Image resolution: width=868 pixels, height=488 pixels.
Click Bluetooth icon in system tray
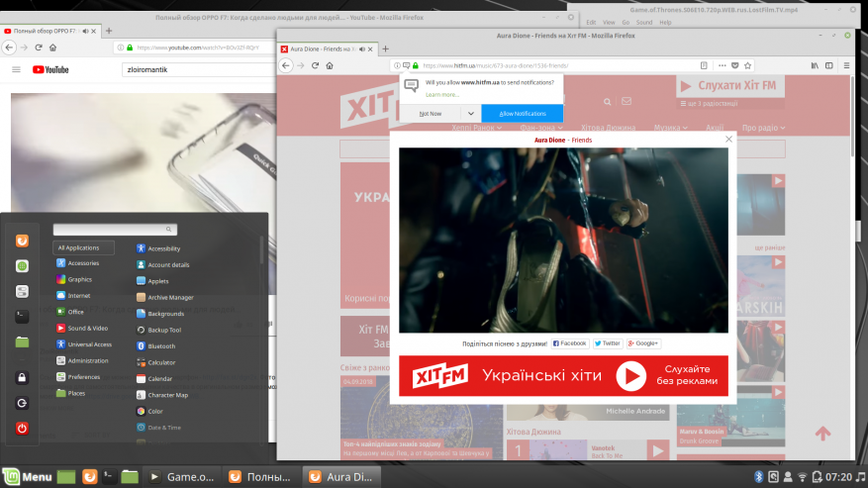[758, 476]
